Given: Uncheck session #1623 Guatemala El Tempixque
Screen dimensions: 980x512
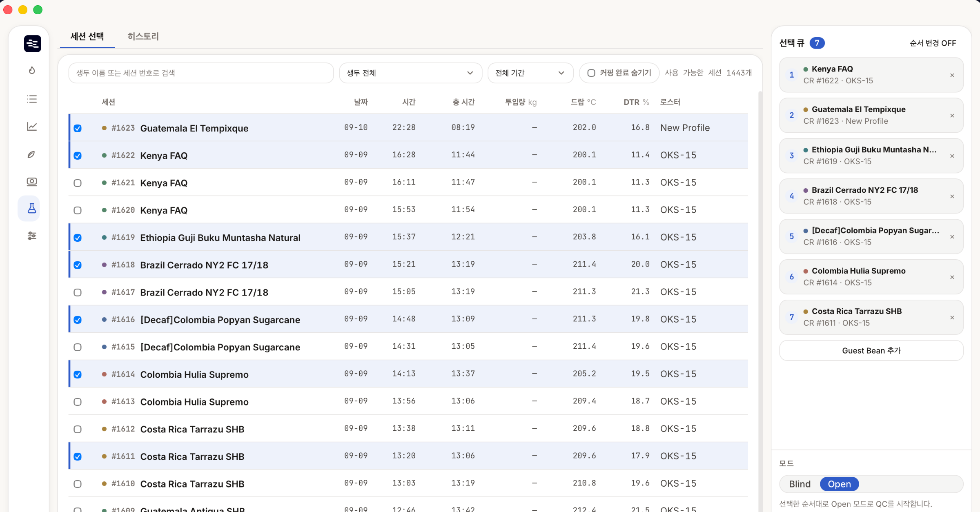Looking at the screenshot, I should point(78,129).
